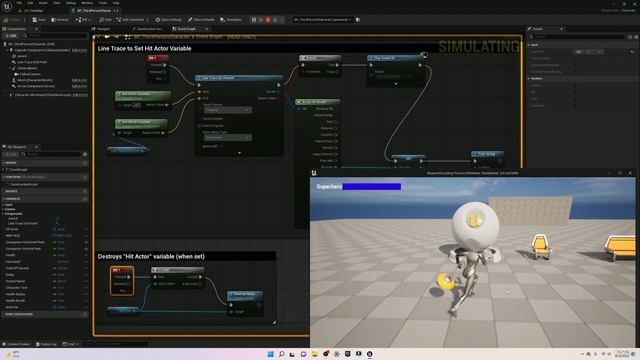Toggle visibility eye for Companion Vertical Rate

(86, 249)
